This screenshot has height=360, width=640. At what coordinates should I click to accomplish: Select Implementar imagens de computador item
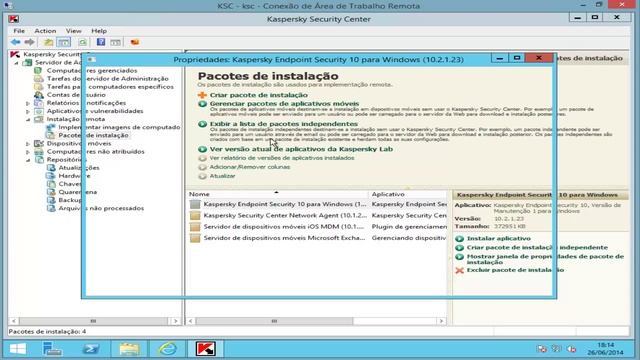[x=119, y=127]
